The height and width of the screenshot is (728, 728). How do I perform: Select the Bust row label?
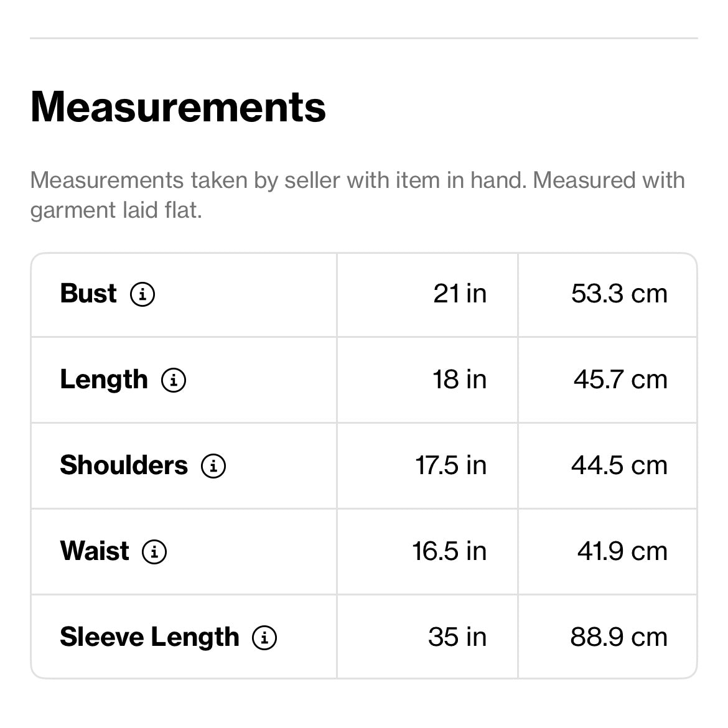click(88, 294)
